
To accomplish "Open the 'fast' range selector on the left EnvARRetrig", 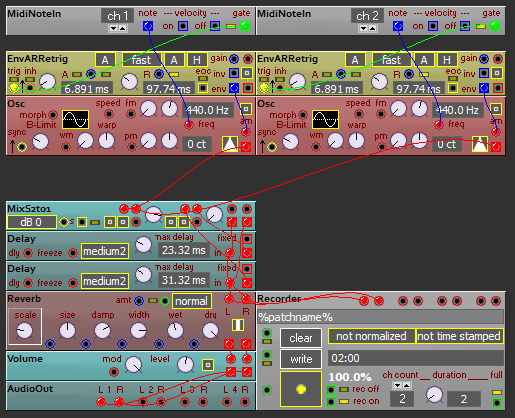I will tap(142, 60).
